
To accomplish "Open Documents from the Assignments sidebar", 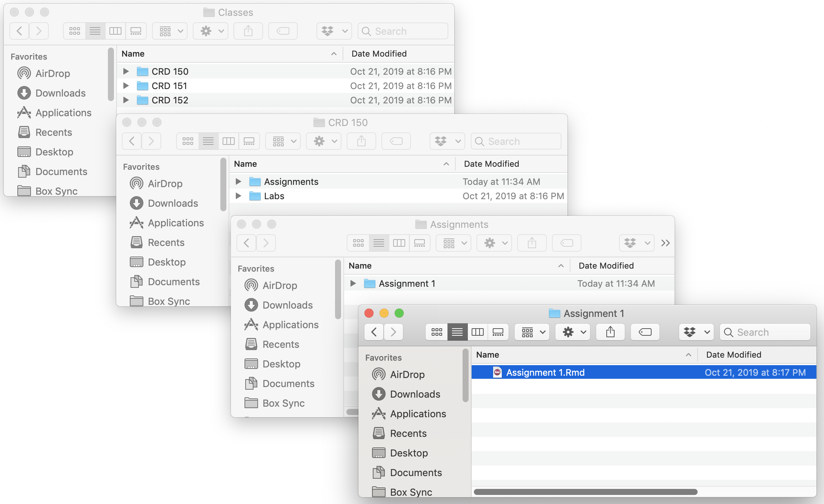I will 288,383.
